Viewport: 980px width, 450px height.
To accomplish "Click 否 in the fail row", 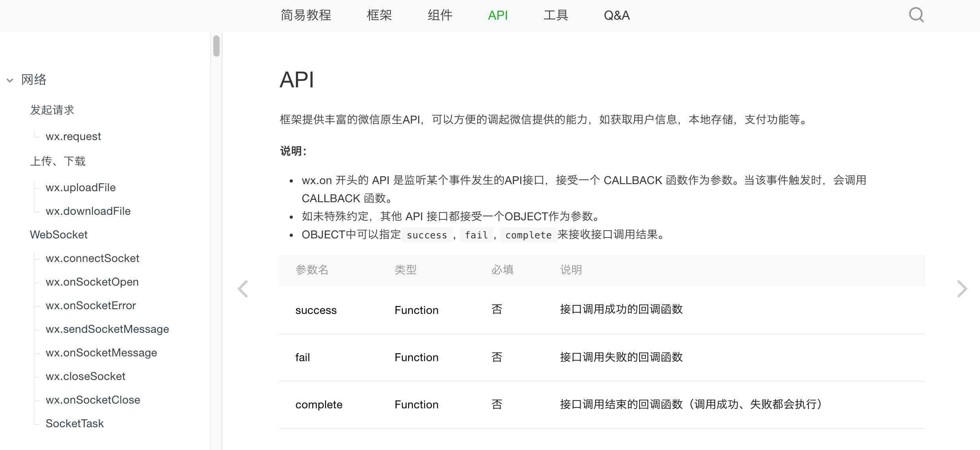I will pyautogui.click(x=497, y=357).
